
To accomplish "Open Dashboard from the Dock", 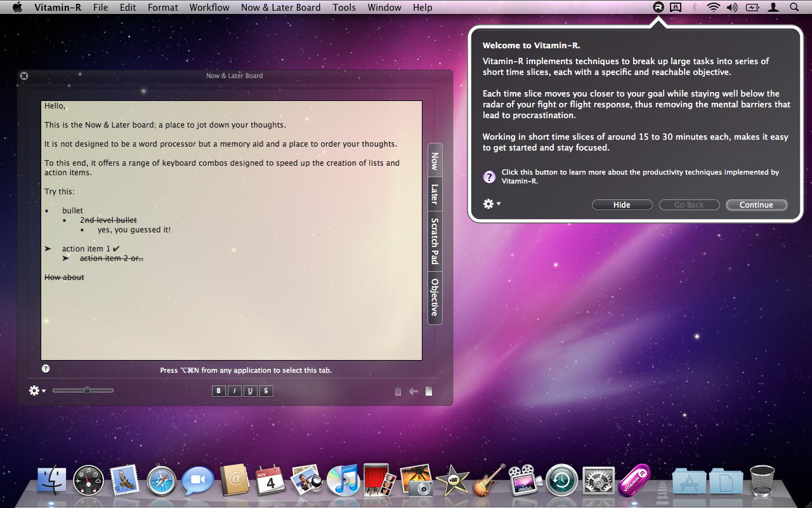I will pyautogui.click(x=88, y=481).
